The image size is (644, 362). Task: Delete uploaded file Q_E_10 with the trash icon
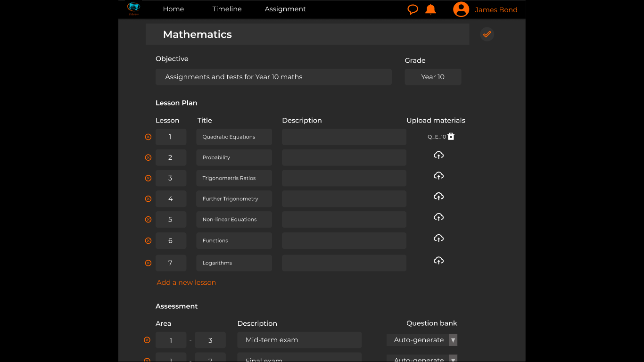[x=451, y=137]
